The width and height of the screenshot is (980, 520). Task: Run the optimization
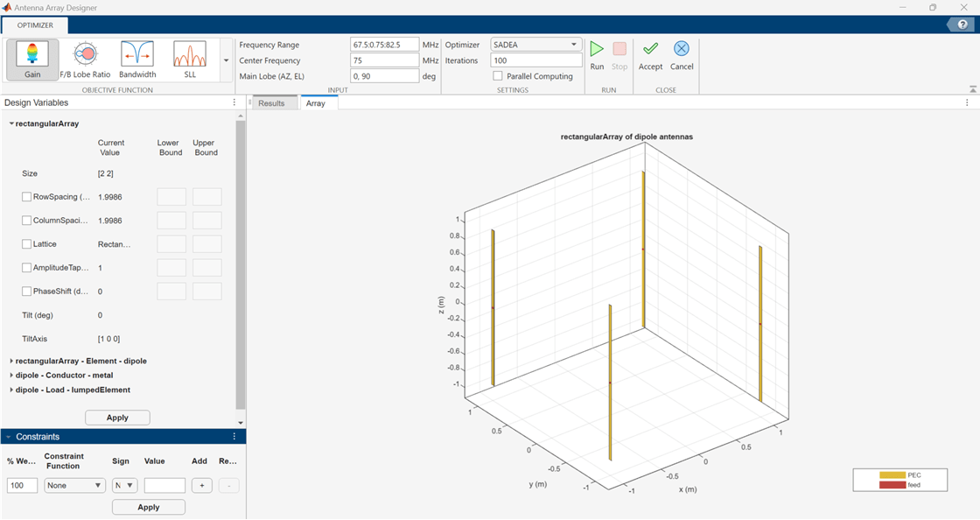pos(597,54)
